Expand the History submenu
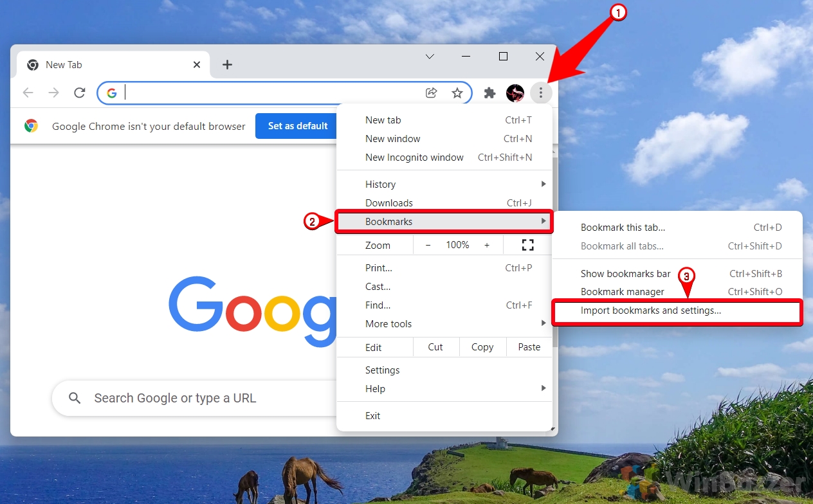Screen dimensions: 813x504 click(x=380, y=184)
